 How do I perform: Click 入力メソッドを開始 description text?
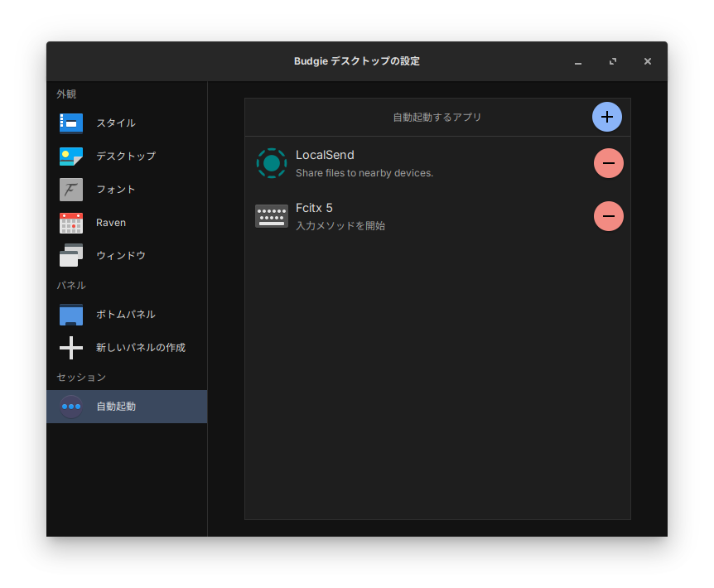(340, 226)
